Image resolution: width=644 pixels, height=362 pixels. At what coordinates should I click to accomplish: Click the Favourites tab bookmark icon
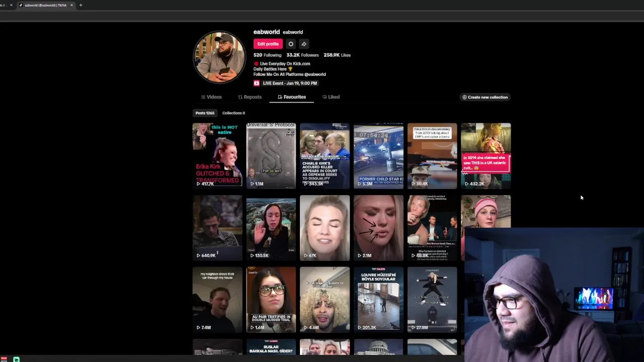pyautogui.click(x=280, y=97)
